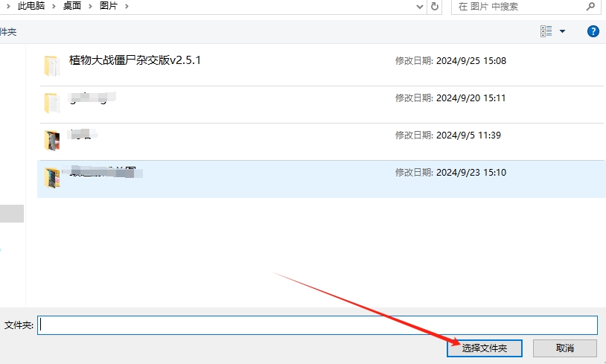Navigate to 桌面 in the breadcrumb
Screen dimensions: 606x364
[x=72, y=6]
